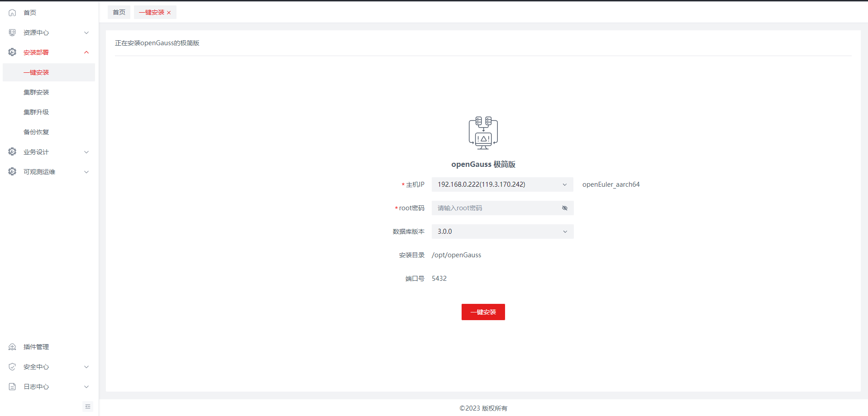
Task: Click the 安装部署 gear icon
Action: tap(12, 52)
